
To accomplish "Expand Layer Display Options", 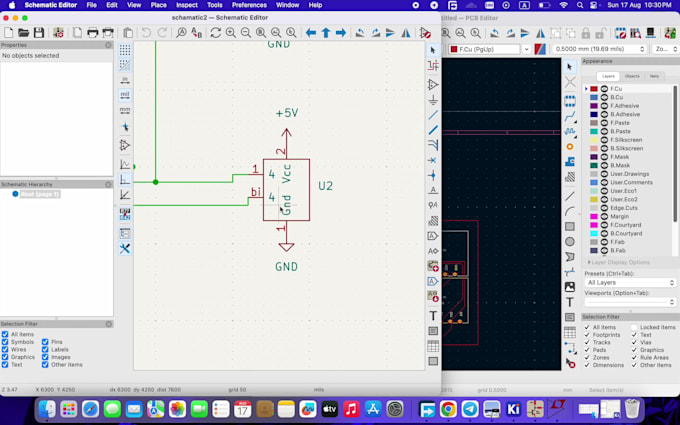I will coord(618,262).
